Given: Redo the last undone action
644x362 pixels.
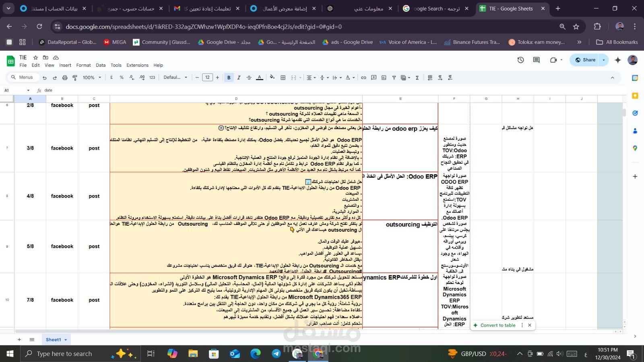Looking at the screenshot, I should (55, 78).
